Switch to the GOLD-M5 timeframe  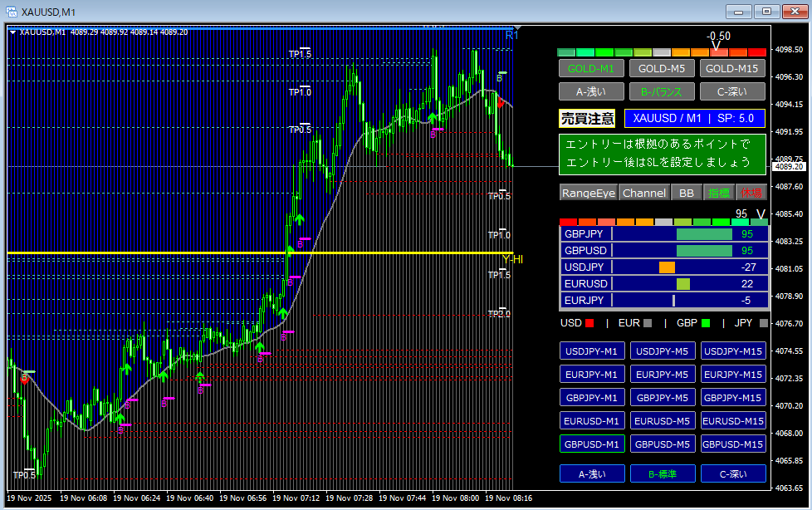[662, 68]
